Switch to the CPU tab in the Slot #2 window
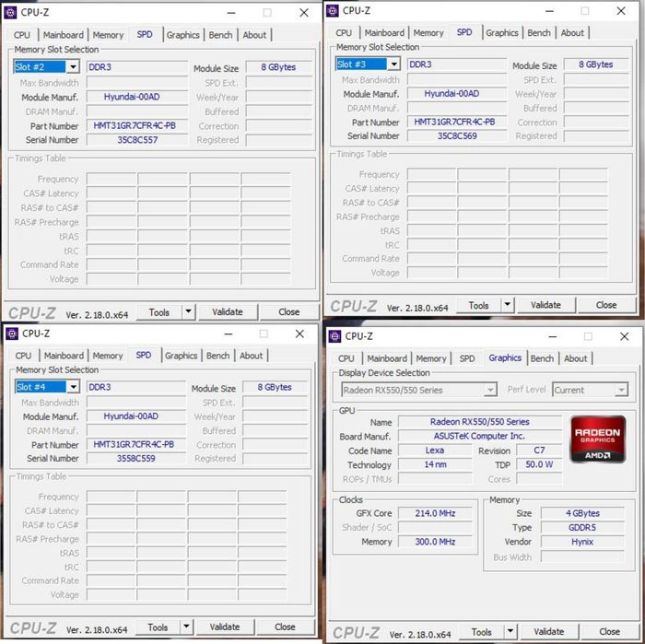This screenshot has width=645, height=644. click(22, 35)
